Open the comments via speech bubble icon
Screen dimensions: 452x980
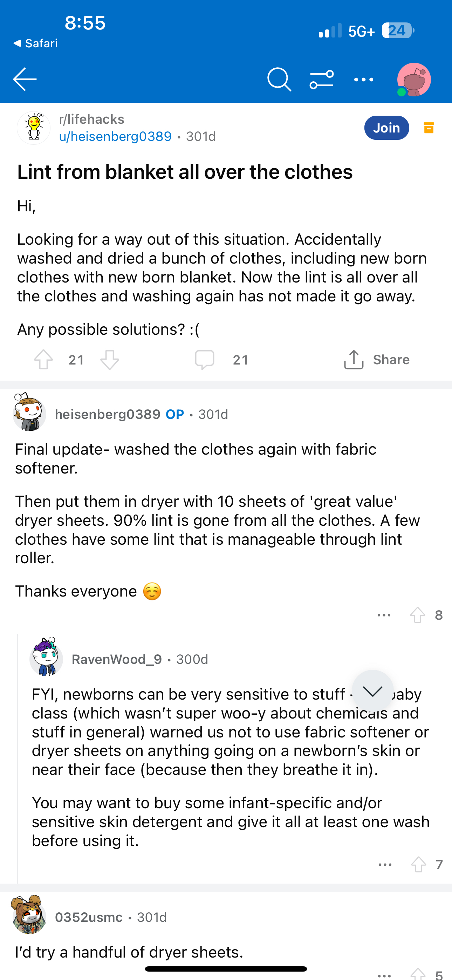pos(205,359)
